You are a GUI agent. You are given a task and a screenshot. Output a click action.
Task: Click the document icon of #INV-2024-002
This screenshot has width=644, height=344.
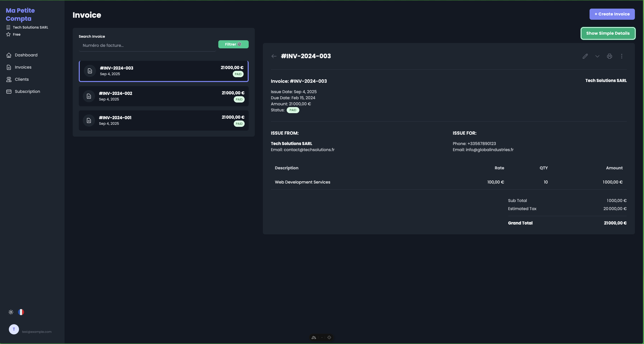pos(89,96)
